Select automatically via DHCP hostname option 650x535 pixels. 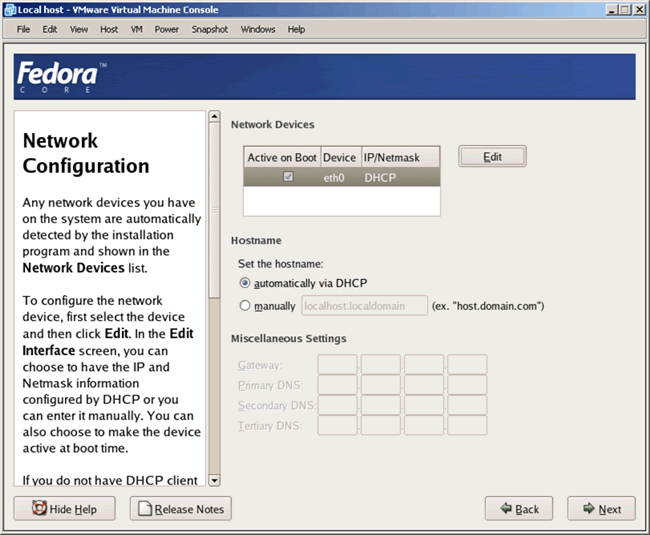pyautogui.click(x=245, y=283)
